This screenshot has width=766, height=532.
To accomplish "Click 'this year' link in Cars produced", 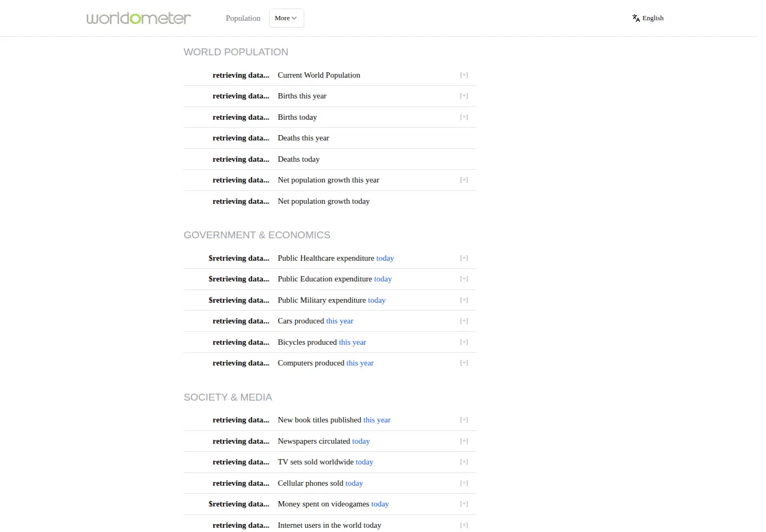I will point(339,321).
